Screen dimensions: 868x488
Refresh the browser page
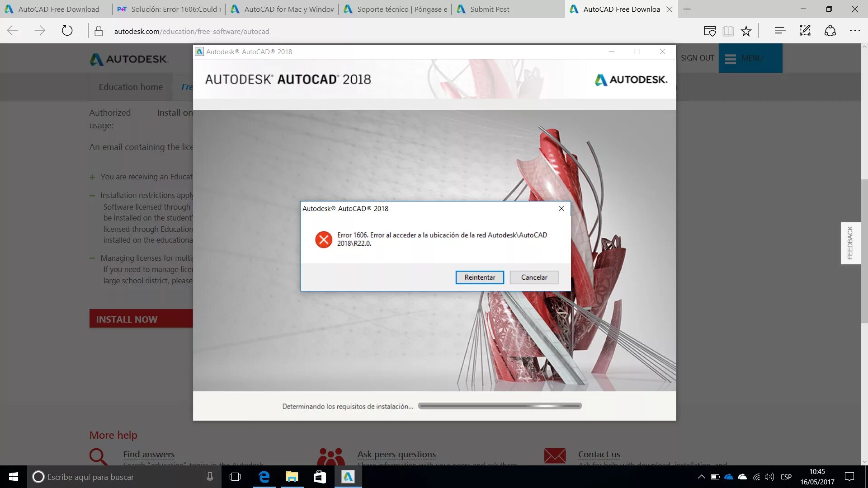(67, 31)
